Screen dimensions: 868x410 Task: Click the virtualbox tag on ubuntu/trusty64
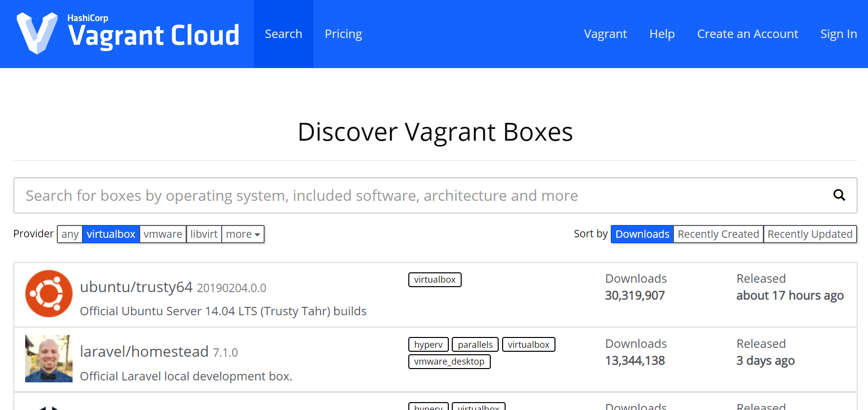tap(435, 280)
